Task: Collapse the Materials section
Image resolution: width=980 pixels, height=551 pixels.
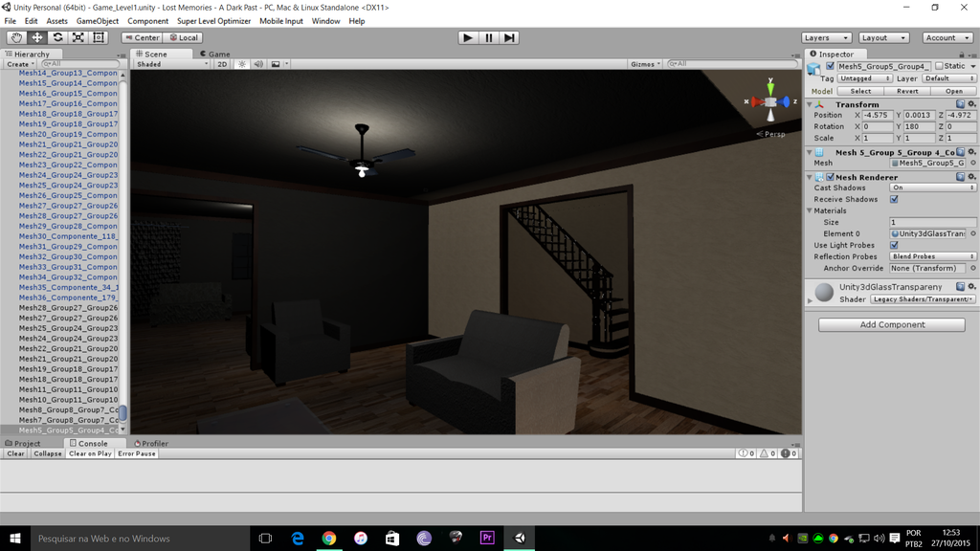Action: coord(810,211)
